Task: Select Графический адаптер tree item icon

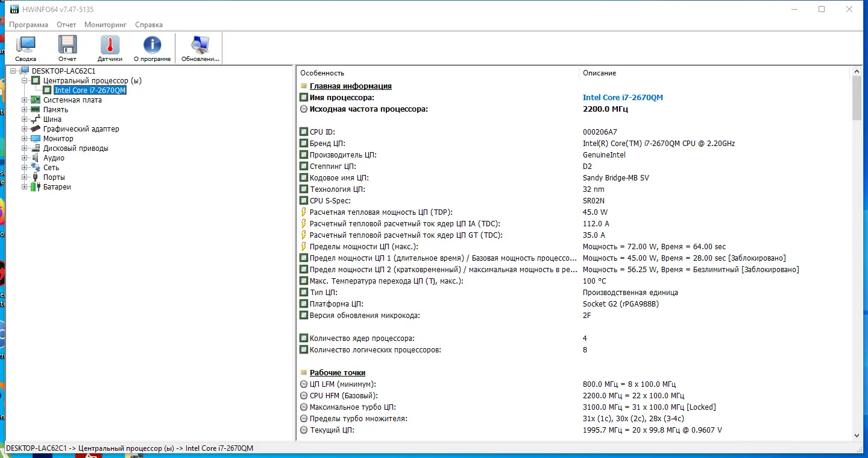Action: point(36,129)
